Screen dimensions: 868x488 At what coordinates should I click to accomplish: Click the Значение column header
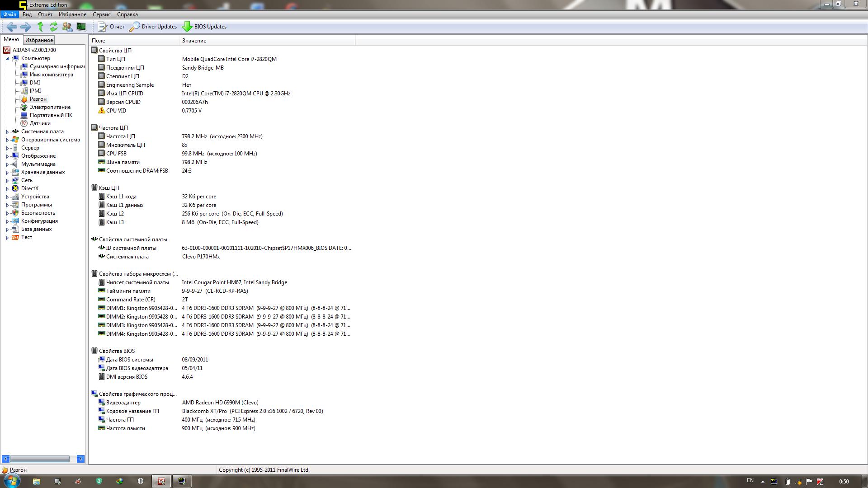point(267,41)
